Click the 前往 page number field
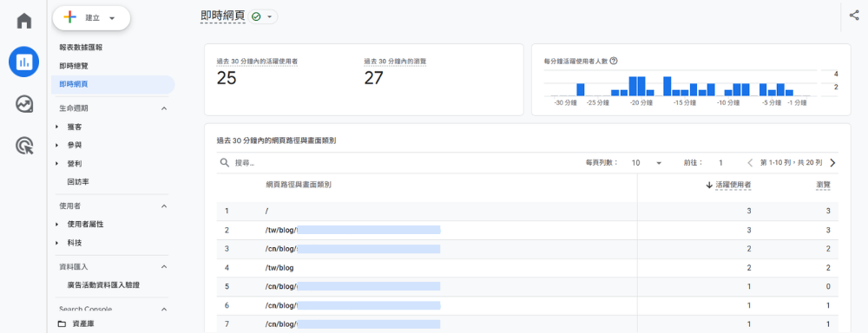The height and width of the screenshot is (333, 868). coord(720,163)
